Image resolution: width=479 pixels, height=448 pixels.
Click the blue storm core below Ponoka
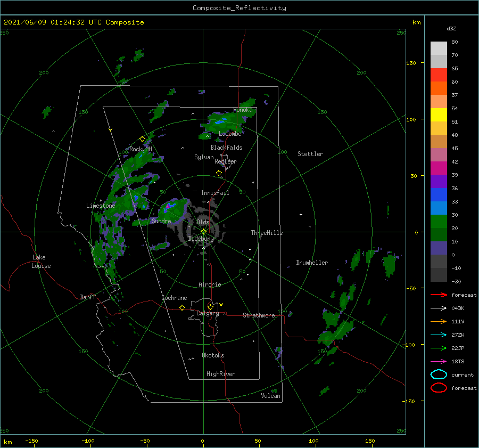click(219, 121)
